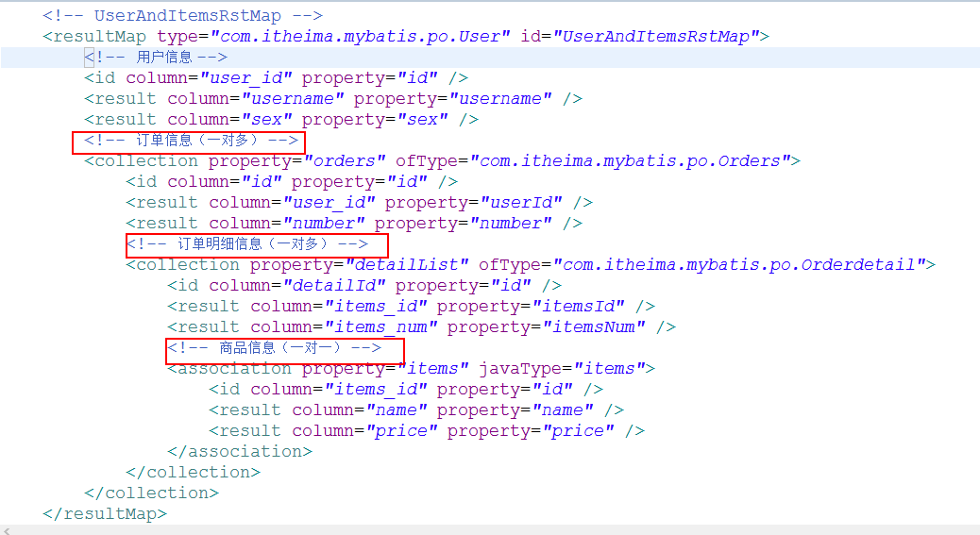The height and width of the screenshot is (535, 980).
Task: Click the result column="number" line
Action: (x=354, y=223)
